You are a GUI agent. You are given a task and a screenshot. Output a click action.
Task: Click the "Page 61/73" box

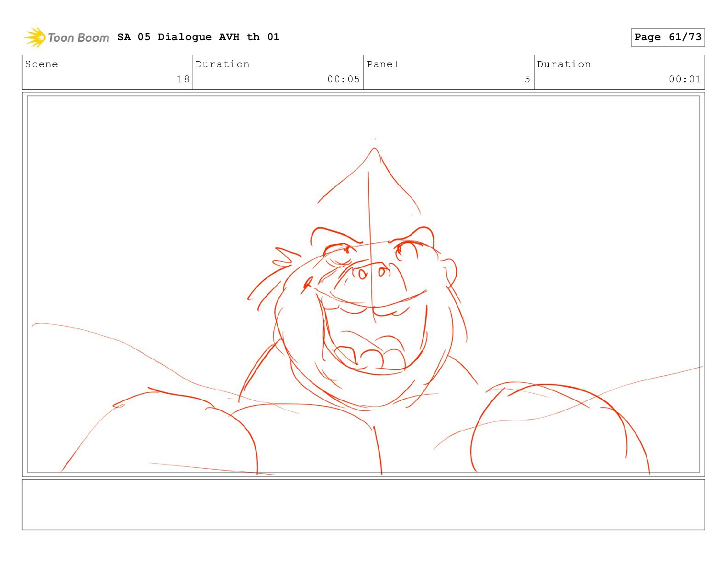coord(668,37)
